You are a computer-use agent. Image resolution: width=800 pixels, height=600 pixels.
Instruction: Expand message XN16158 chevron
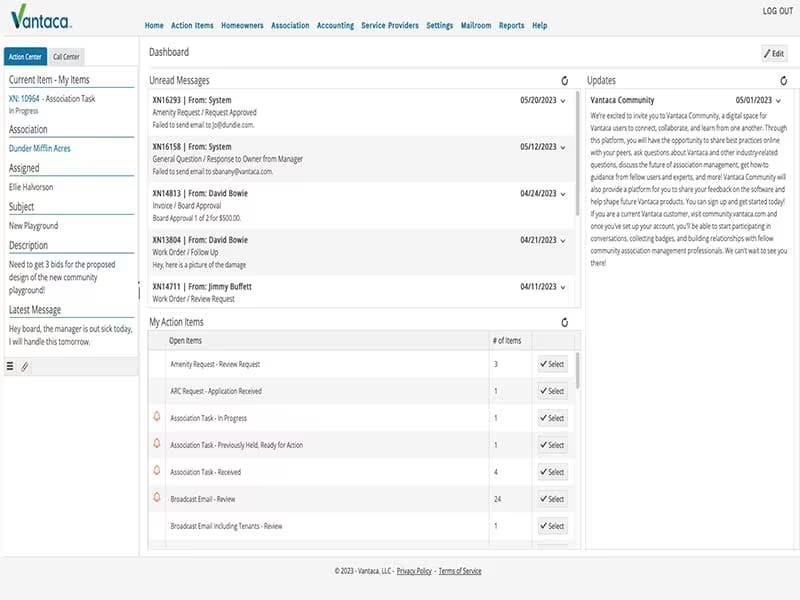(x=563, y=147)
